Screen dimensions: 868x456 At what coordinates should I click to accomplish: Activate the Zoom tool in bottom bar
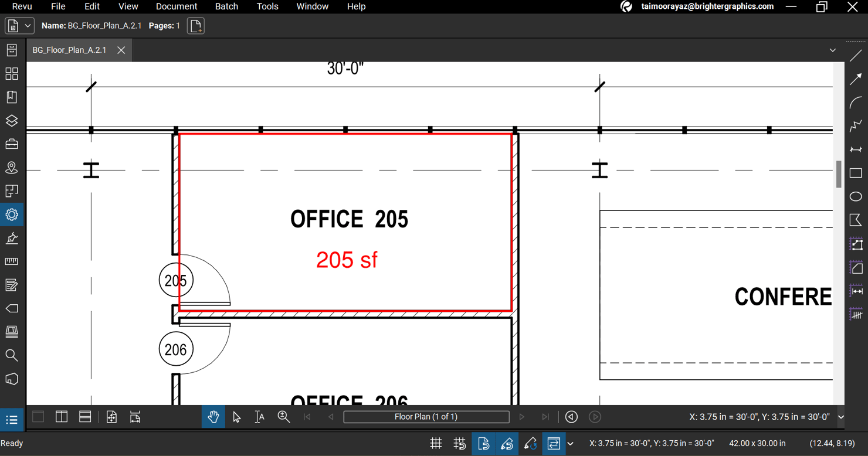284,417
